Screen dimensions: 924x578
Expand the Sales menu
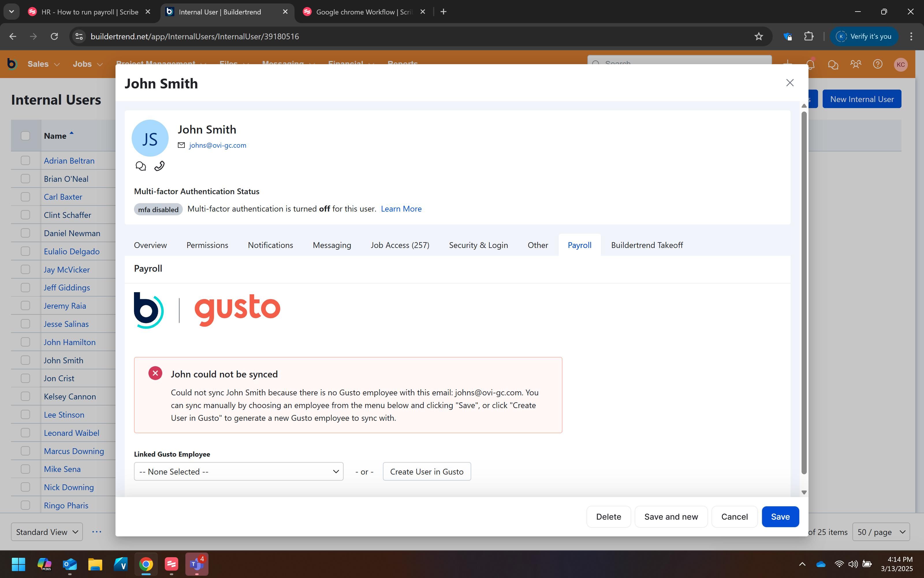pos(43,64)
